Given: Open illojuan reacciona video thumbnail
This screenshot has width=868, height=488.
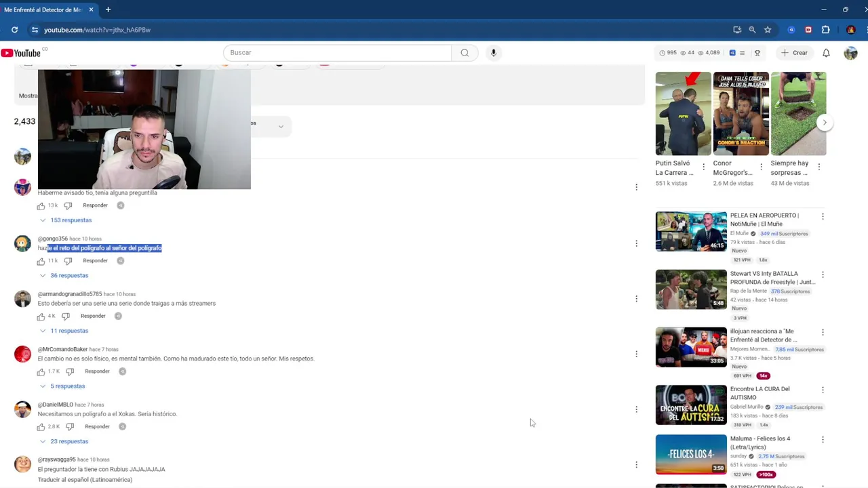Looking at the screenshot, I should click(x=691, y=347).
